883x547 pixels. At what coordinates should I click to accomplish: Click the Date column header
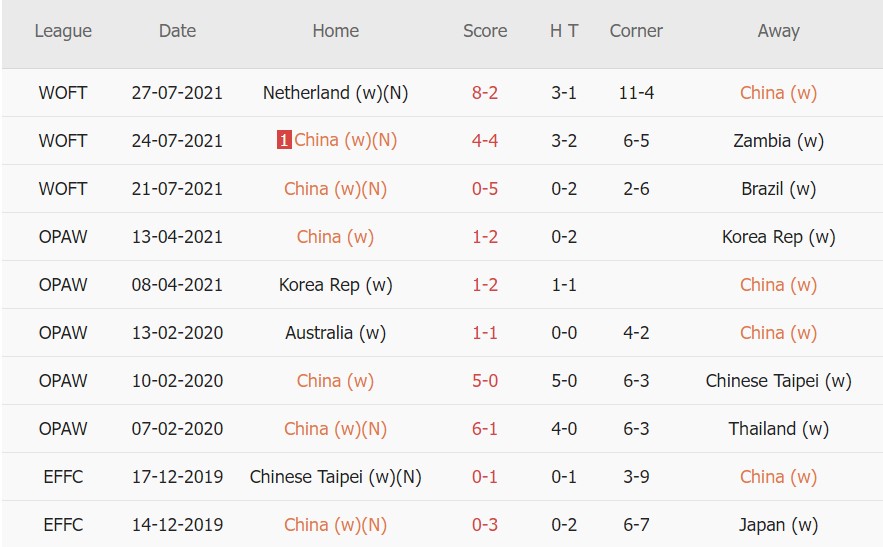(x=177, y=30)
